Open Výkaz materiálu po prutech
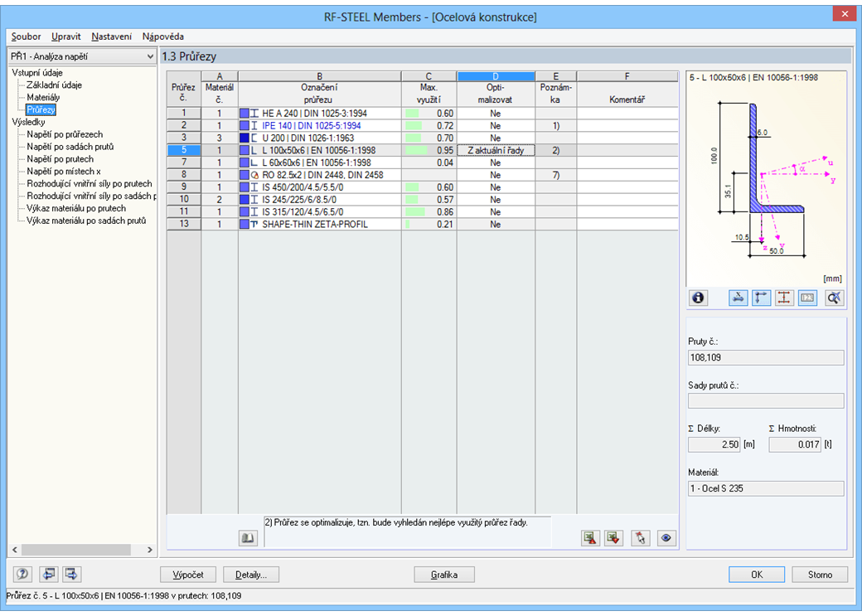 [x=76, y=208]
